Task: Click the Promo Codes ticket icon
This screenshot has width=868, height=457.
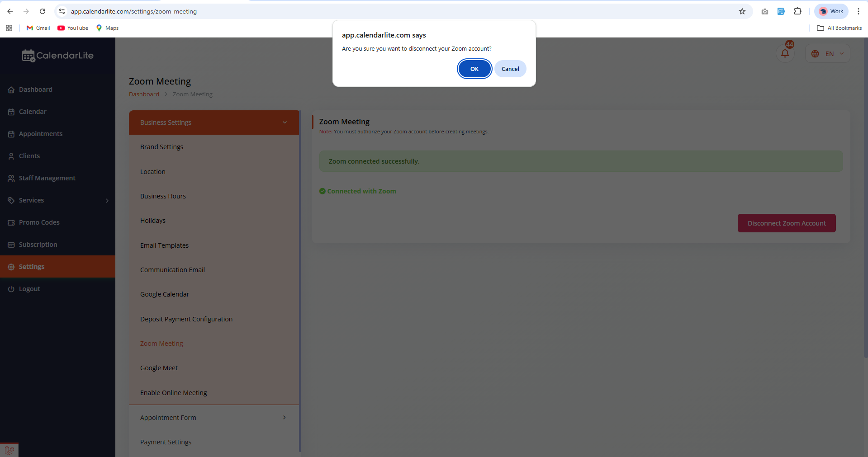Action: coord(11,223)
